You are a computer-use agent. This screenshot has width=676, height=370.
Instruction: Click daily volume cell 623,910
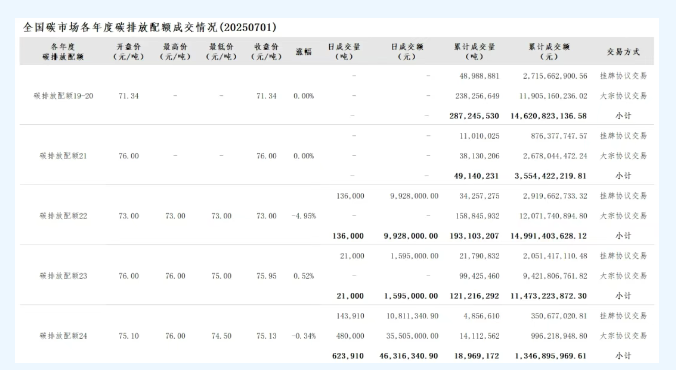point(348,356)
